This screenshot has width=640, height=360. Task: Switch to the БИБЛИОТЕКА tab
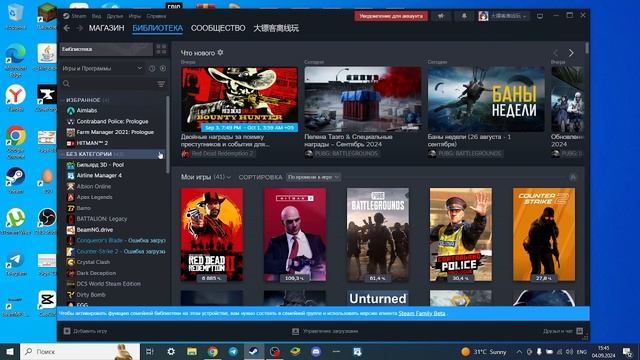158,28
